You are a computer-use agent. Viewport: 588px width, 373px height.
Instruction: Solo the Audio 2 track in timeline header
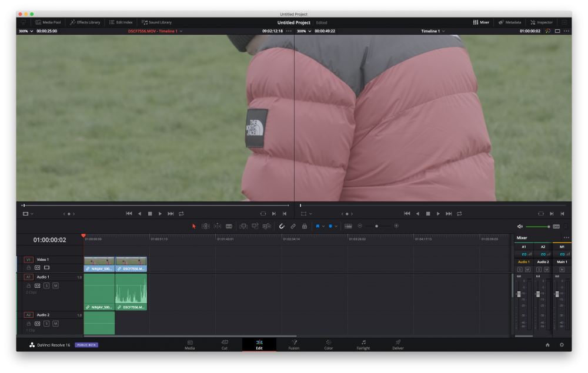click(x=46, y=323)
